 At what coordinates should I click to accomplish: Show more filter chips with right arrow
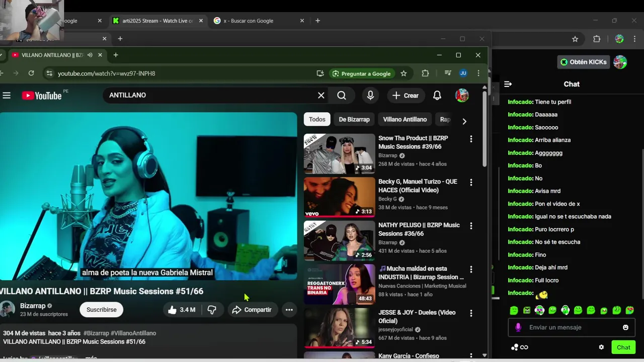coord(464,121)
